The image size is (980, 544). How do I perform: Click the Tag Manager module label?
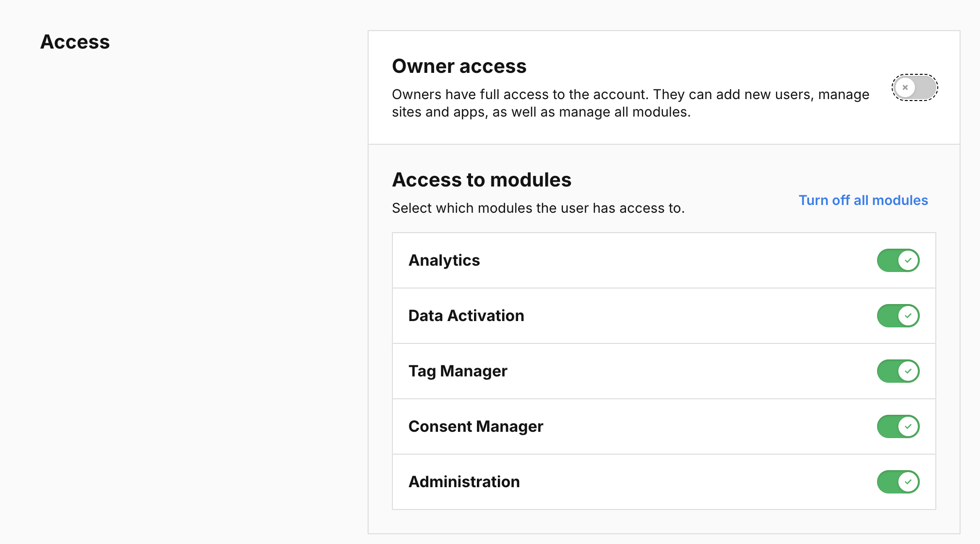click(x=457, y=371)
